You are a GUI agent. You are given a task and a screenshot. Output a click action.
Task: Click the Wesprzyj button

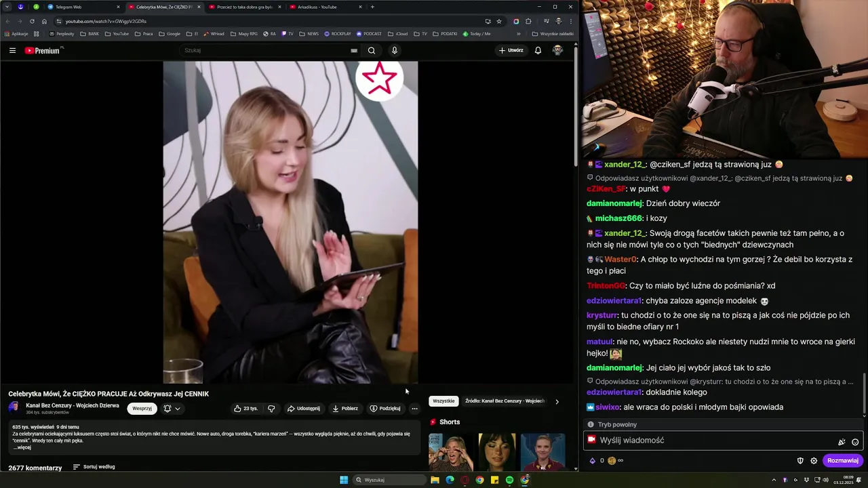(142, 409)
